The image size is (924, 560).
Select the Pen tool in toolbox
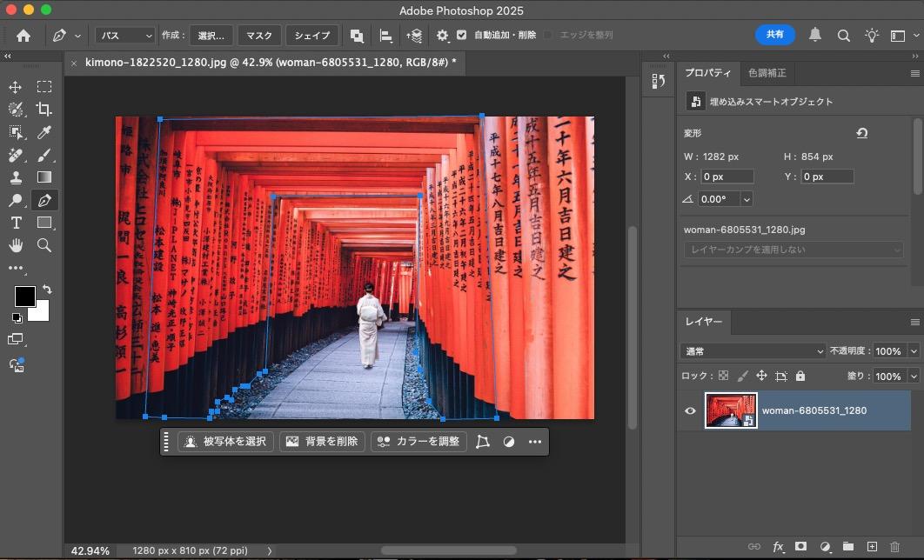click(x=44, y=200)
